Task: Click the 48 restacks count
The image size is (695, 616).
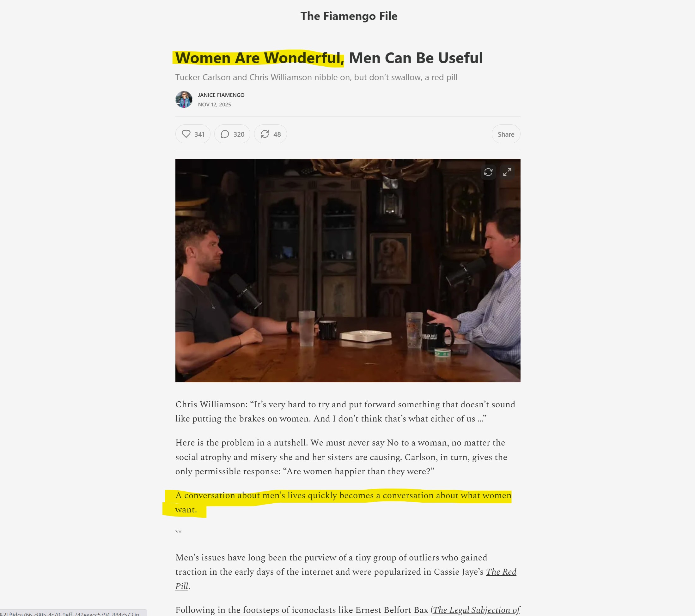Action: click(x=277, y=135)
